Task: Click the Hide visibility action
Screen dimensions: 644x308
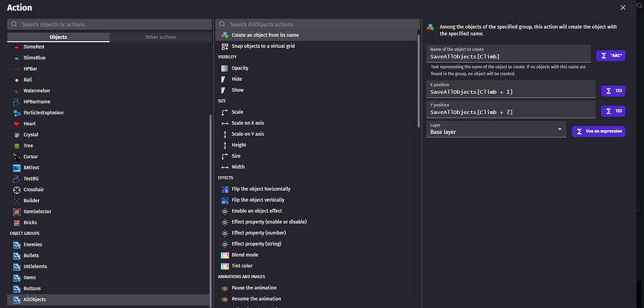Action: click(236, 79)
